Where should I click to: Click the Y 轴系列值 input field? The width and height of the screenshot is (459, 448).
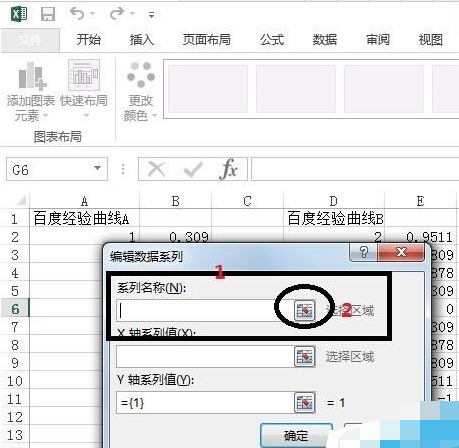coord(205,403)
